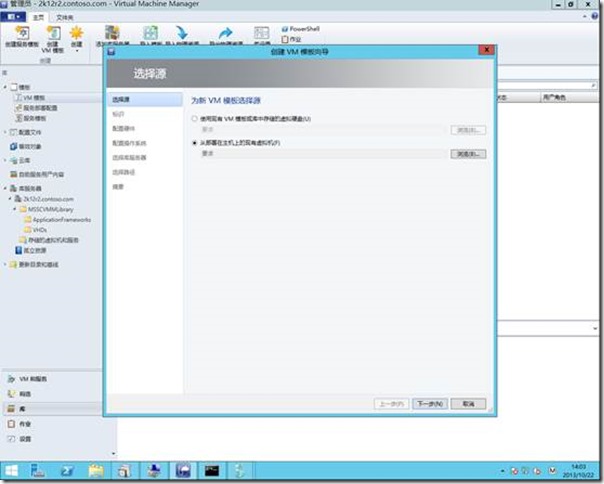Open the blue application menu button
Viewport: 604px width, 484px height.
pyautogui.click(x=13, y=17)
